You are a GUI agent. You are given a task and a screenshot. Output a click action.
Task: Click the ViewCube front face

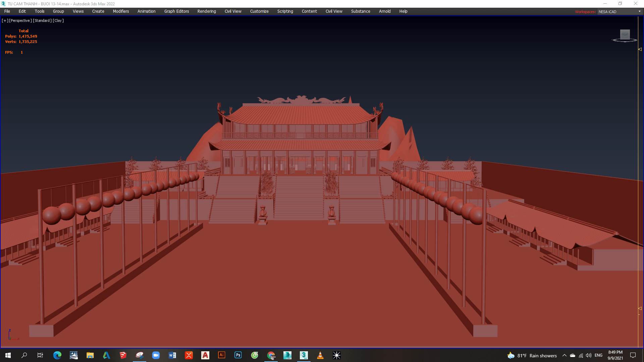tap(625, 34)
